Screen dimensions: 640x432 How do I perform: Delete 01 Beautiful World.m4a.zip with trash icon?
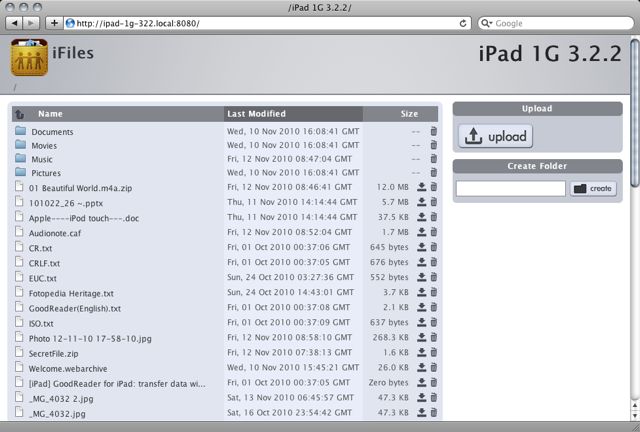433,187
